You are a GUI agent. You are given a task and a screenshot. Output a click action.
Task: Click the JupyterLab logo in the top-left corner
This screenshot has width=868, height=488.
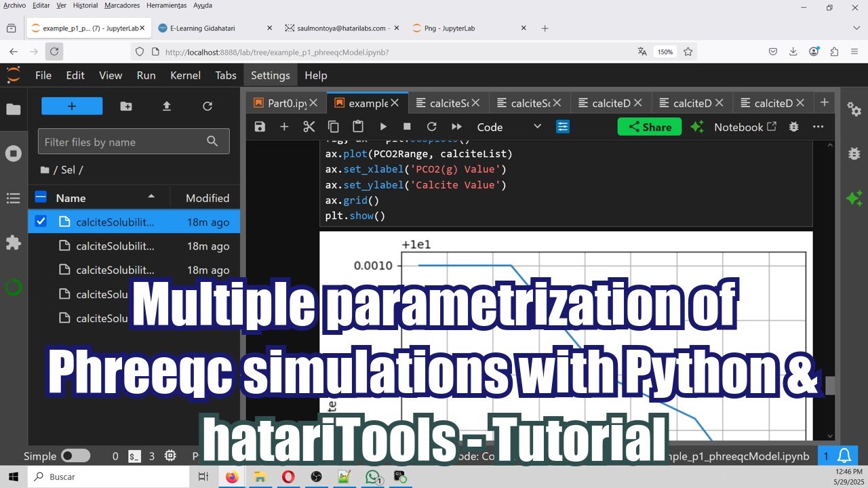(x=14, y=75)
